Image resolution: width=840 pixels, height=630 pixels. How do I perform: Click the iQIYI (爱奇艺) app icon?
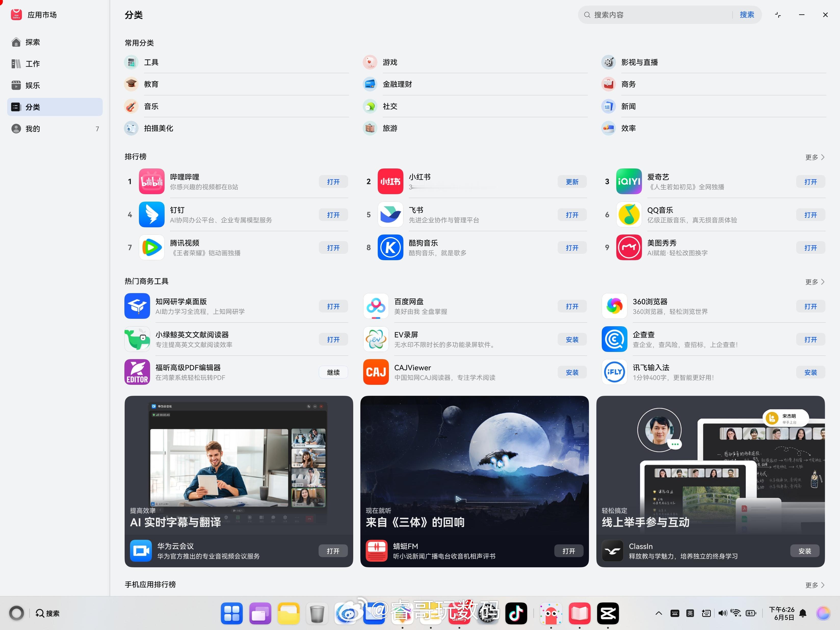click(628, 181)
